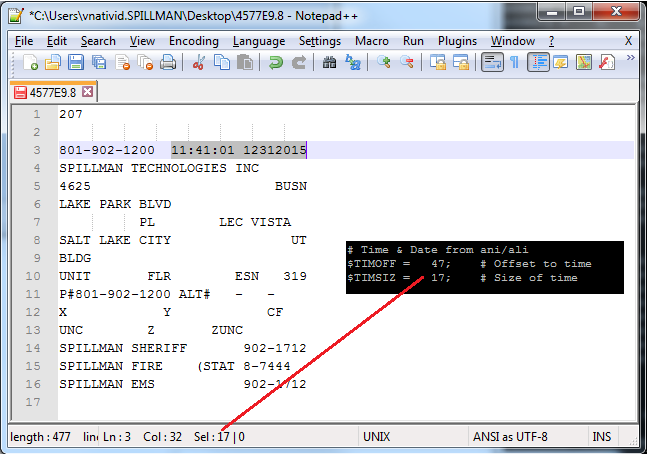Click the Redo arrow icon

[x=299, y=63]
